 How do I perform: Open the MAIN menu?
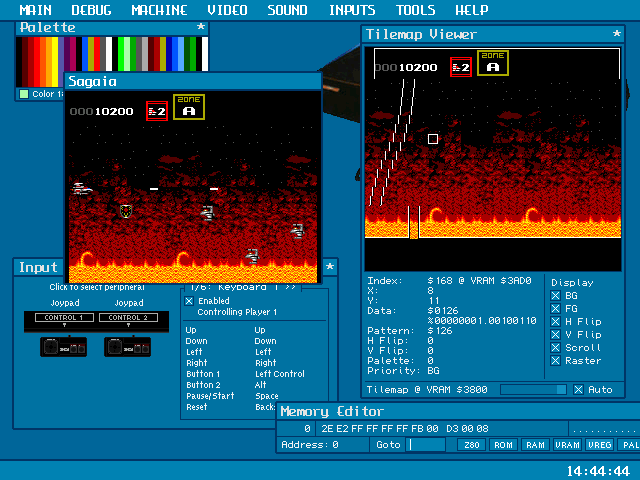click(x=36, y=10)
